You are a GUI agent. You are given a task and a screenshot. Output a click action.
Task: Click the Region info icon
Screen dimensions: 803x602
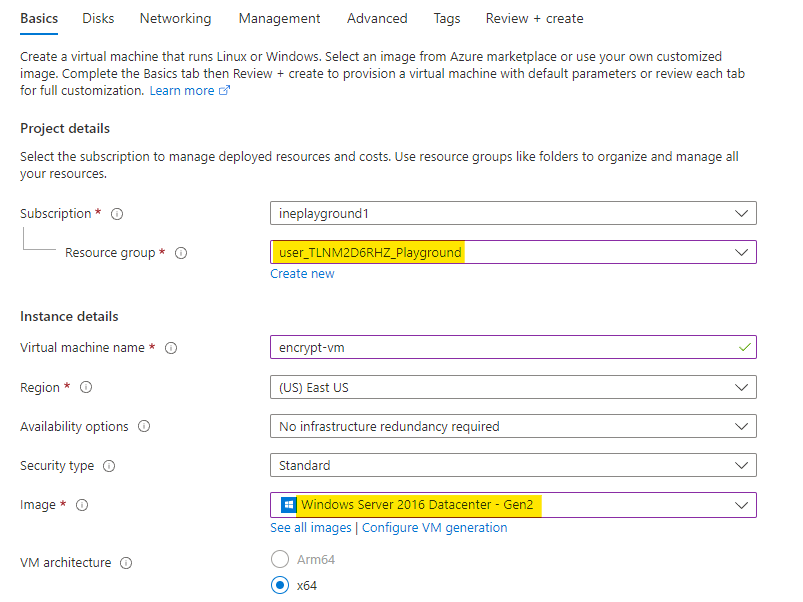click(87, 387)
